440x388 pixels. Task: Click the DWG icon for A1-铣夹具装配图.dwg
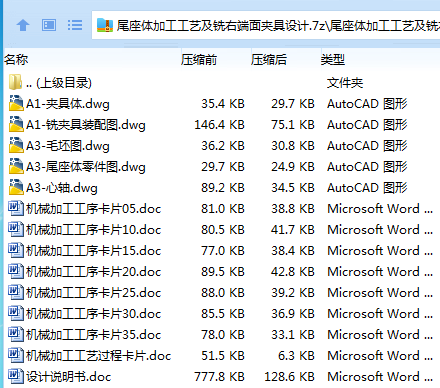point(16,124)
